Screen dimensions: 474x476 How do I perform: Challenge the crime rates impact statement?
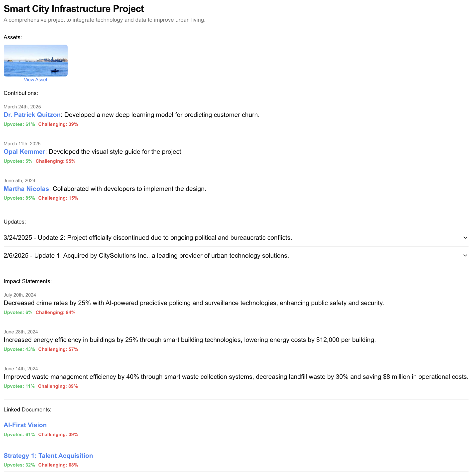click(x=55, y=312)
